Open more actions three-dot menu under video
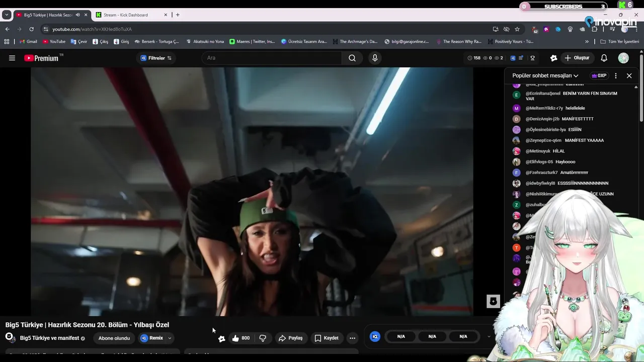Screen dimensions: 644x362 pos(352,338)
